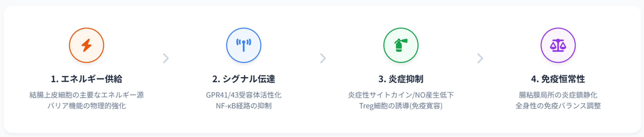Select the heading 3. 炎症抑制
This screenshot has width=644, height=137.
tap(401, 79)
